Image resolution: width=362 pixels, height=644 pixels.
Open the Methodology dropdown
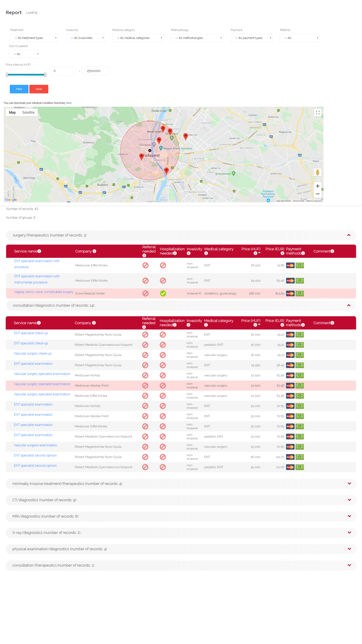pos(197,38)
